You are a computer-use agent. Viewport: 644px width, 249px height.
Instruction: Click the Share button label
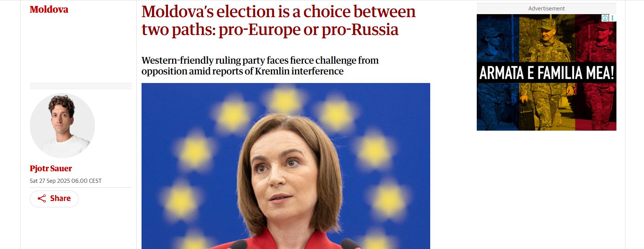pos(60,198)
